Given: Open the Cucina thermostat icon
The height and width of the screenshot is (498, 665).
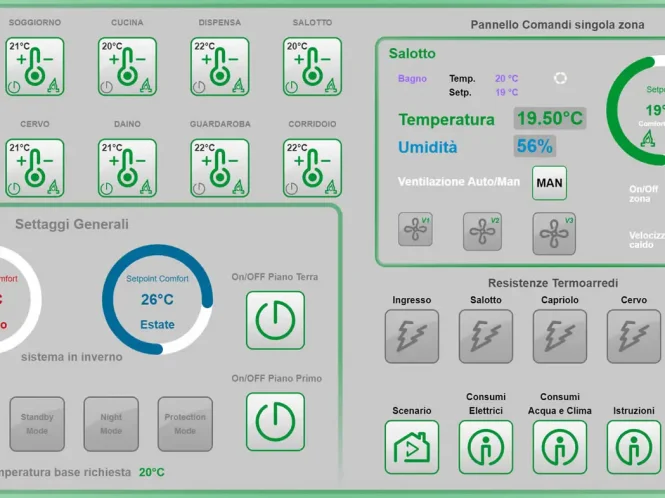Looking at the screenshot, I should 127,67.
